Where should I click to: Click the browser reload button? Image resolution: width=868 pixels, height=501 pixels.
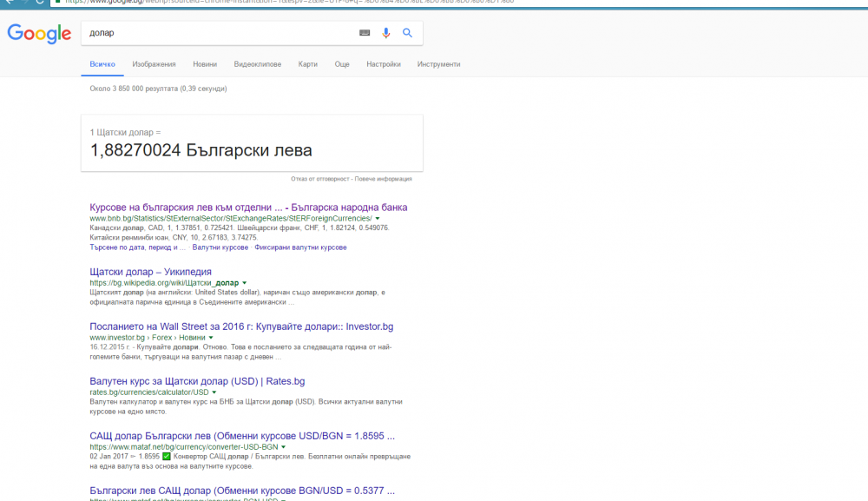click(40, 2)
